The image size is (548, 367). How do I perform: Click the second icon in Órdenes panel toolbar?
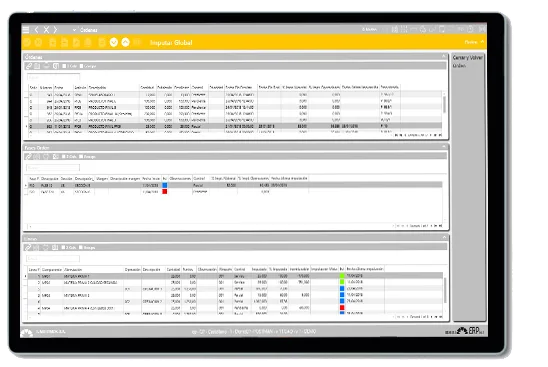click(x=37, y=66)
